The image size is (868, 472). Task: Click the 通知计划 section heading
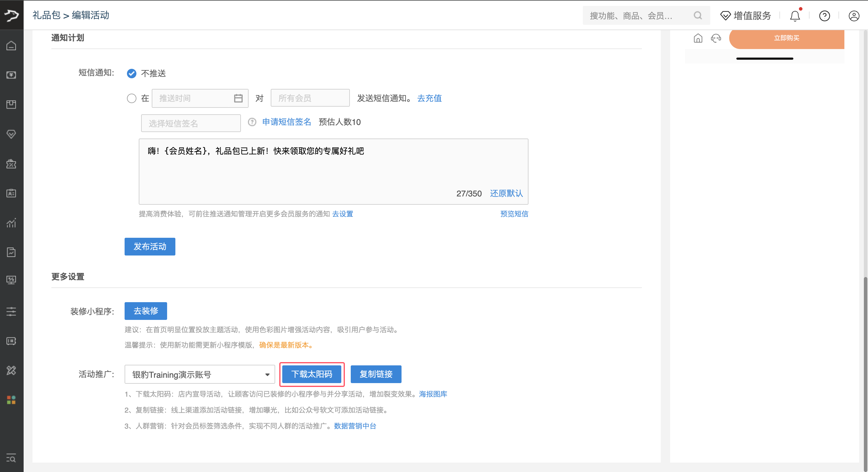pyautogui.click(x=68, y=38)
